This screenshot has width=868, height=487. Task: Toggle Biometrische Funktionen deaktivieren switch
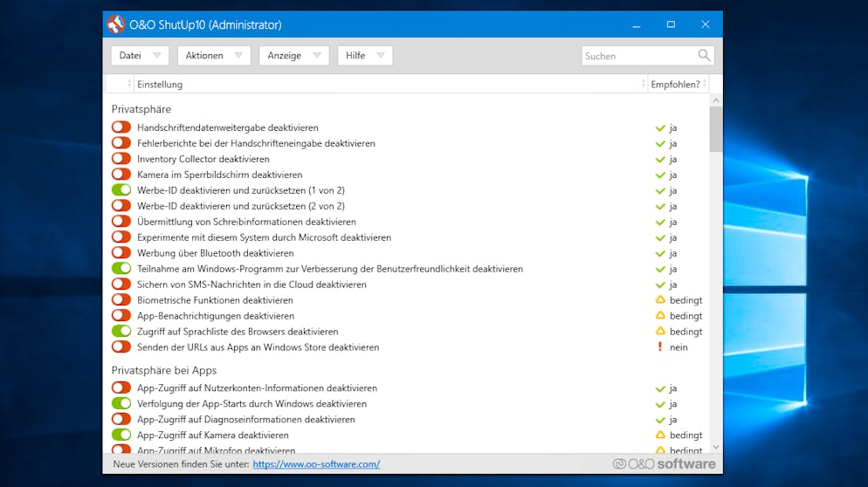coord(121,300)
